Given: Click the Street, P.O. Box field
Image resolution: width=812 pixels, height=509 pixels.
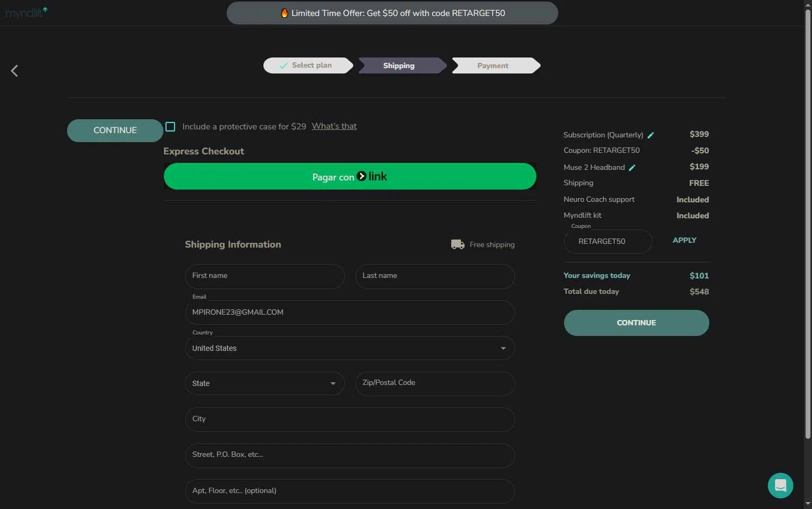Looking at the screenshot, I should coord(350,455).
